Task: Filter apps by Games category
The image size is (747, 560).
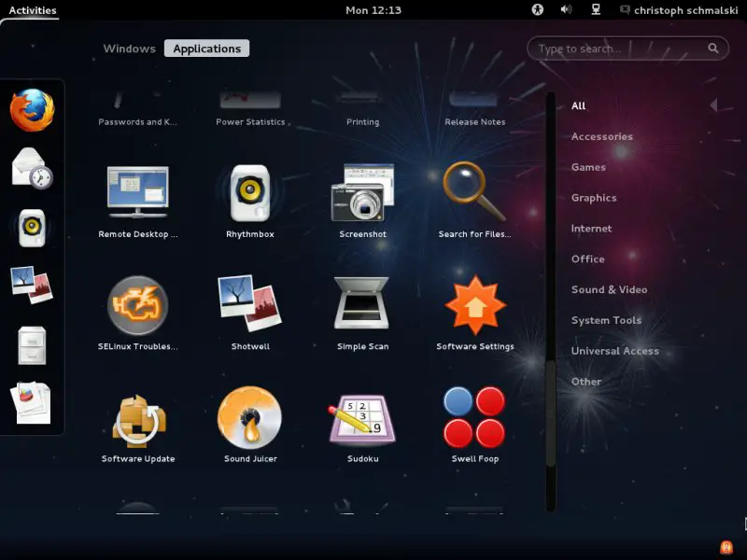Action: 588,167
